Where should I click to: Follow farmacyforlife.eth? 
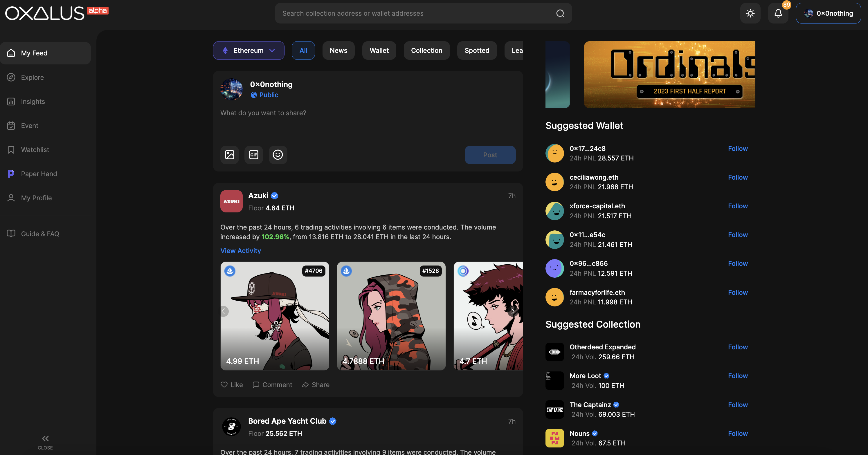pos(738,293)
